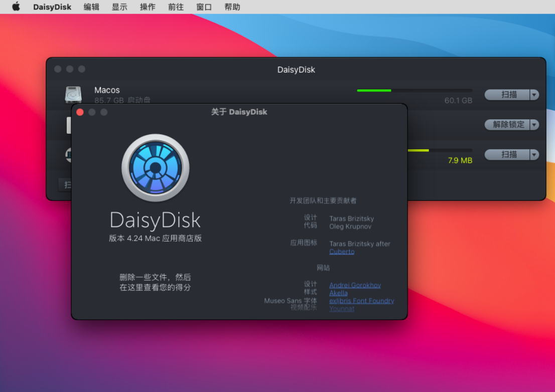
Task: Open the Younnat link
Action: point(342,309)
